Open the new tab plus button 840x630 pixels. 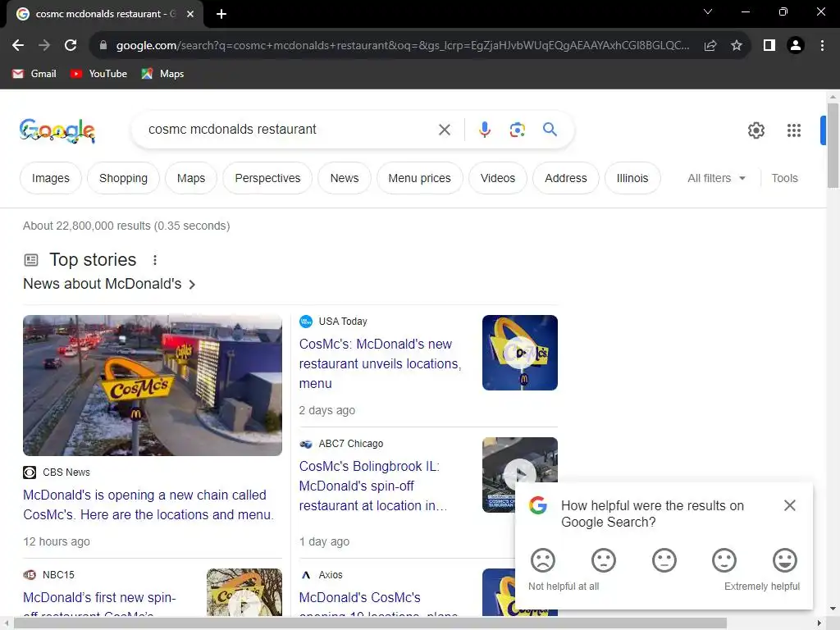[x=221, y=14]
